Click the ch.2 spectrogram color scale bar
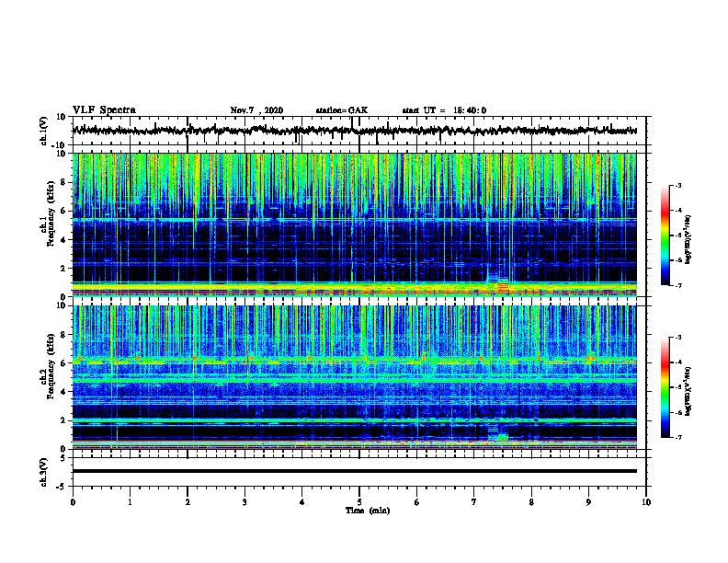Viewport: 728px width, 563px height. coord(665,387)
